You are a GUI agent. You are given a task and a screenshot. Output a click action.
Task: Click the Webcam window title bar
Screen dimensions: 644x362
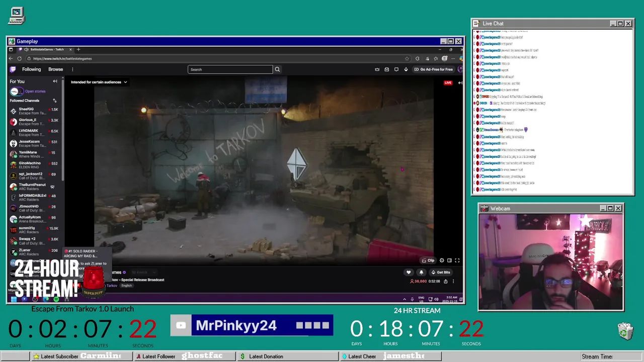pos(550,208)
